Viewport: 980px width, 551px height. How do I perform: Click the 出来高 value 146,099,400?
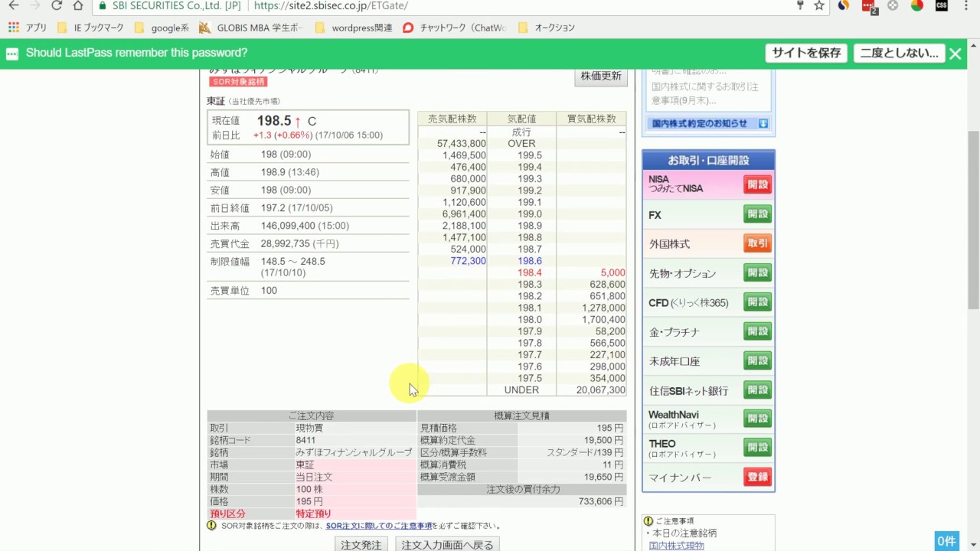[288, 226]
